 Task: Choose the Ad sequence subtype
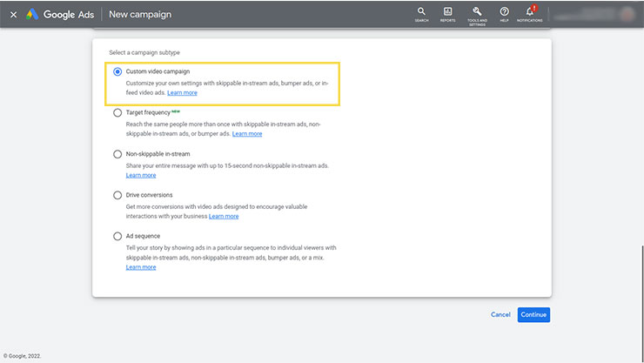[x=118, y=236]
